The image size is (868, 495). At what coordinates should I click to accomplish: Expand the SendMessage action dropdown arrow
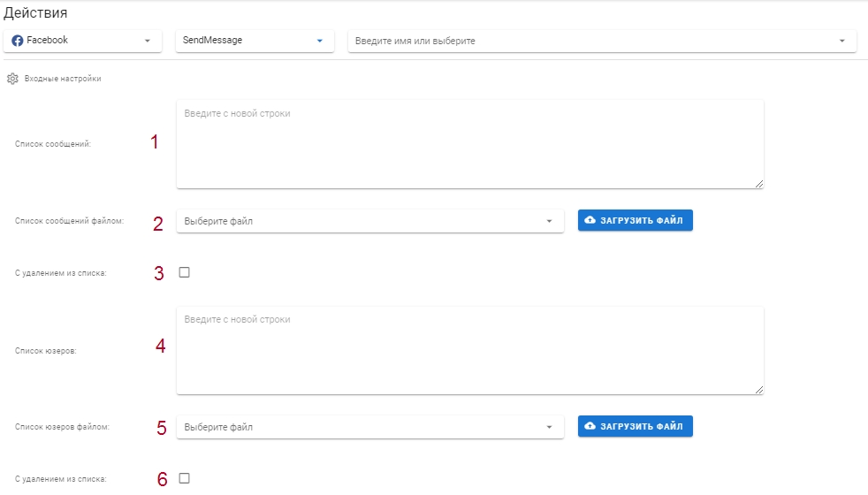pos(319,41)
